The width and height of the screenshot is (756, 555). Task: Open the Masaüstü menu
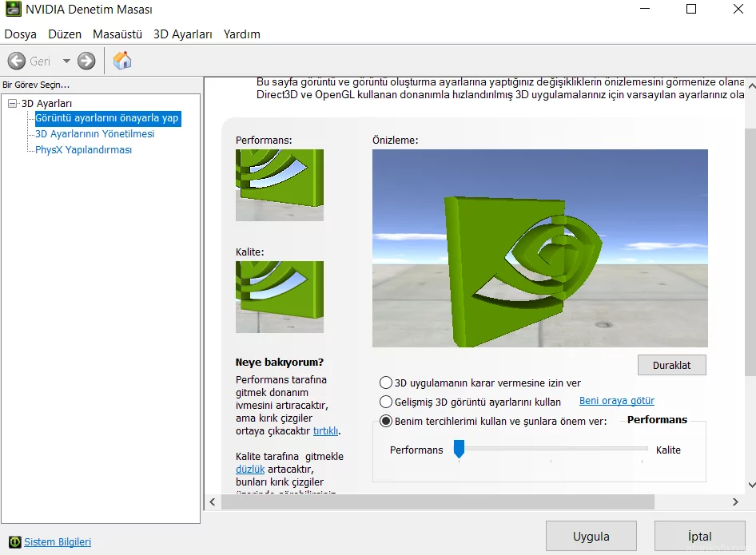pos(117,34)
